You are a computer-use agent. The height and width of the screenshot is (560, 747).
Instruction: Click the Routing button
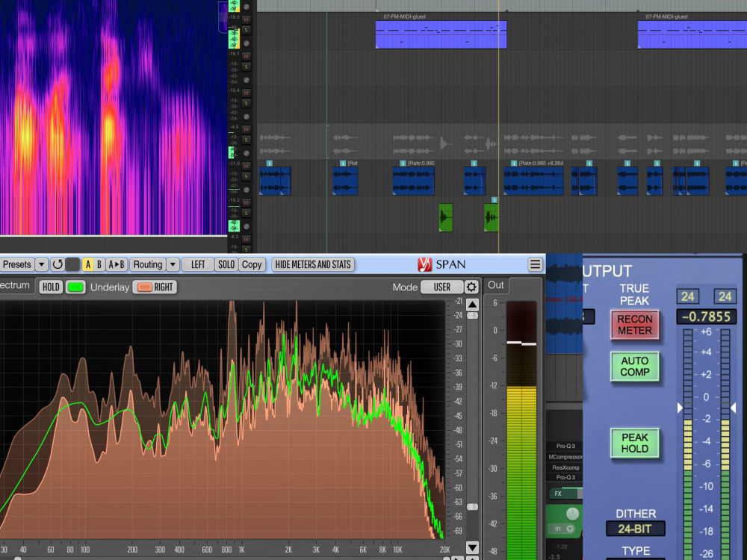pyautogui.click(x=148, y=264)
